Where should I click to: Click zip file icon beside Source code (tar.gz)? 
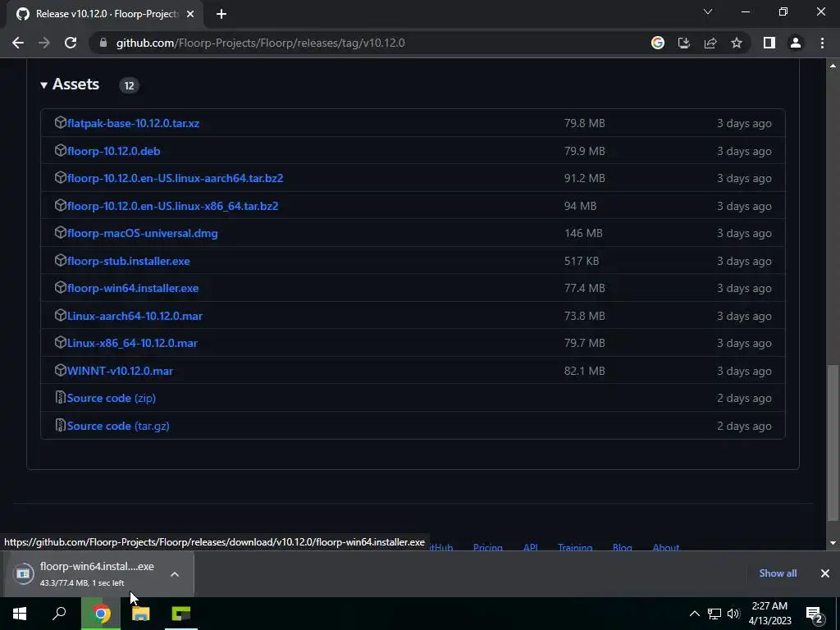click(61, 426)
